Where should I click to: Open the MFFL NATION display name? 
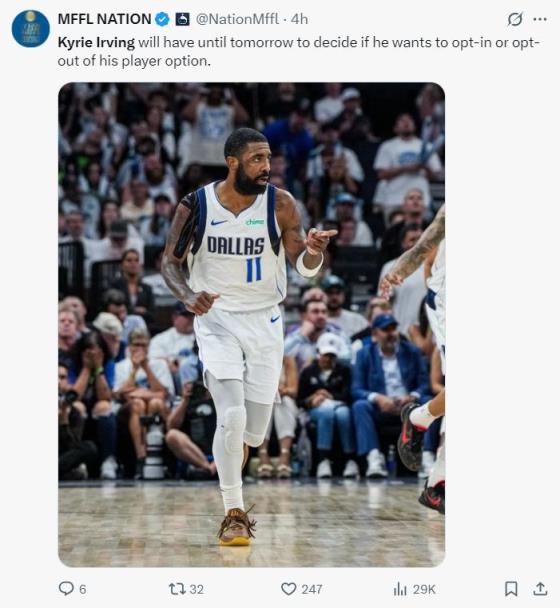pyautogui.click(x=104, y=19)
